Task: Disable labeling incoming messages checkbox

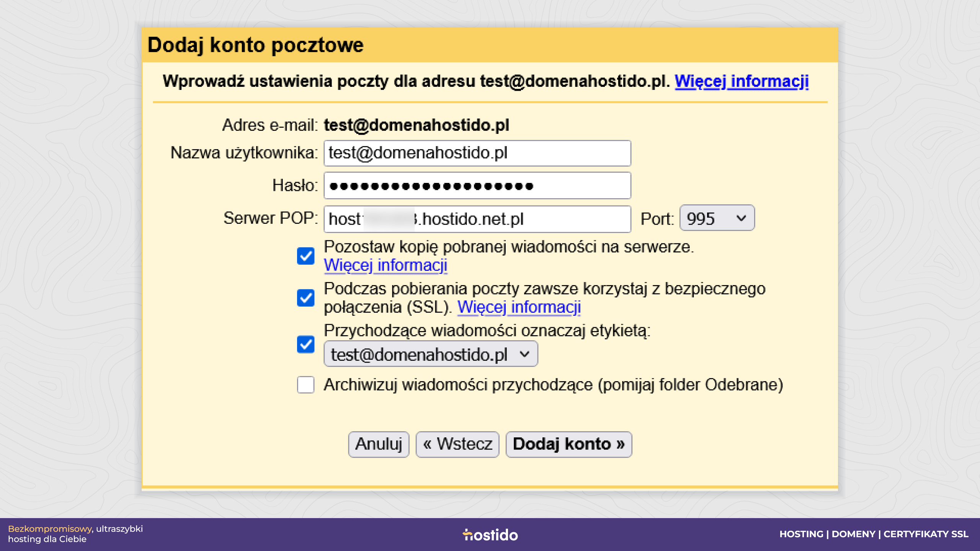Action: click(305, 344)
